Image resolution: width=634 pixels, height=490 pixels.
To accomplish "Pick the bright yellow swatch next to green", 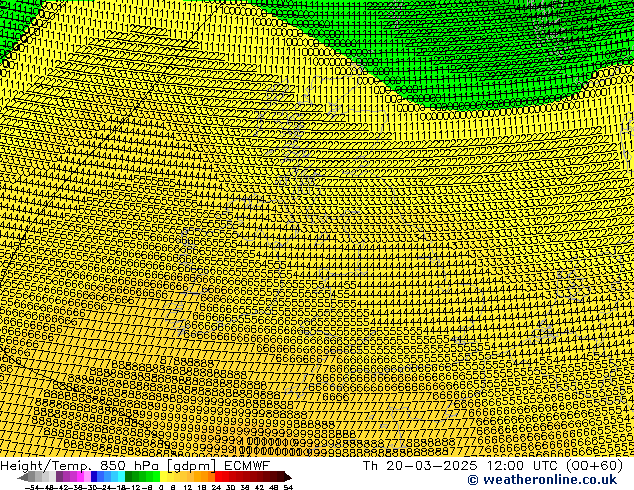I will click(163, 476).
